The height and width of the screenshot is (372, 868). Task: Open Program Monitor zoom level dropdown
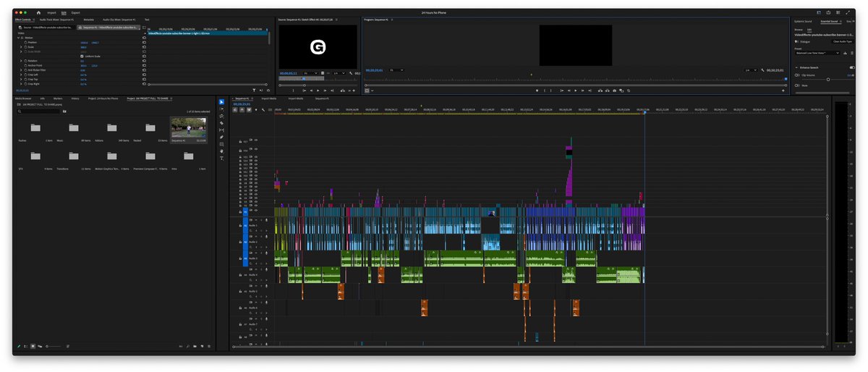coord(396,70)
